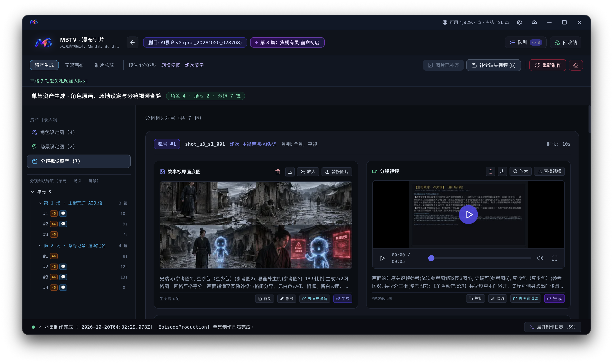Click the 4G badge on scene 1 shot #3
Image resolution: width=613 pixels, height=364 pixels.
(x=54, y=234)
